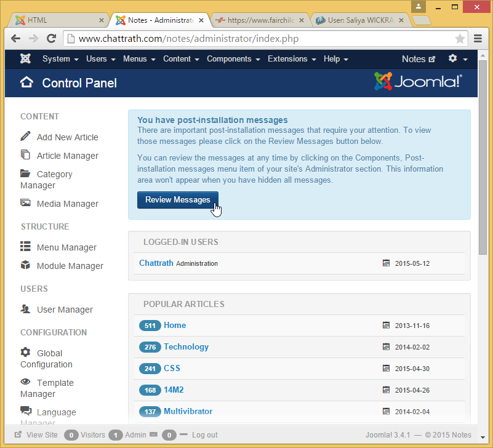Bookmark this page with star icon

(x=460, y=39)
